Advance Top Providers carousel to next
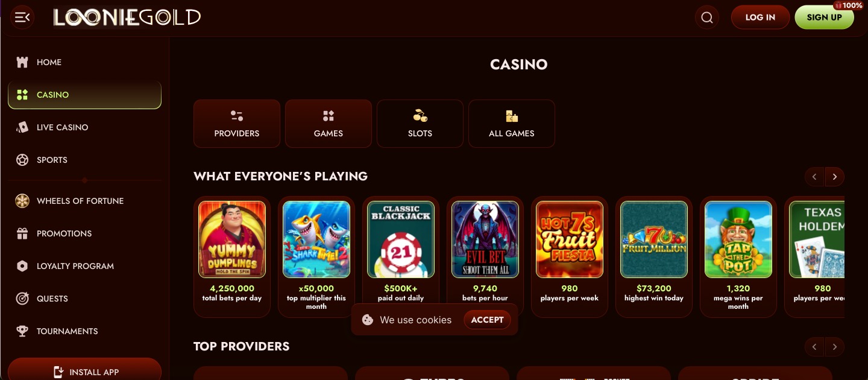The width and height of the screenshot is (868, 380). (x=835, y=347)
